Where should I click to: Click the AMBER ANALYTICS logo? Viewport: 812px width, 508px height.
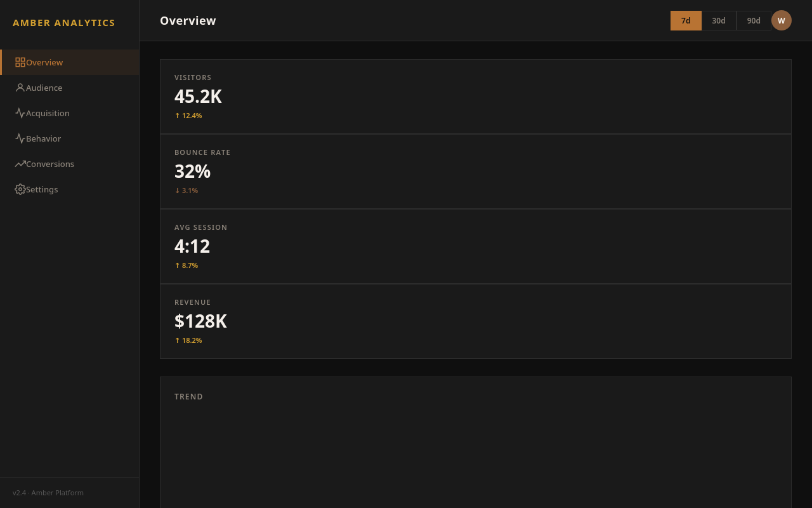coord(63,22)
